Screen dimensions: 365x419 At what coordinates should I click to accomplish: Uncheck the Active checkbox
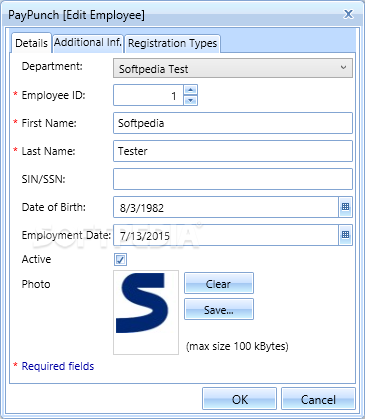(x=120, y=259)
